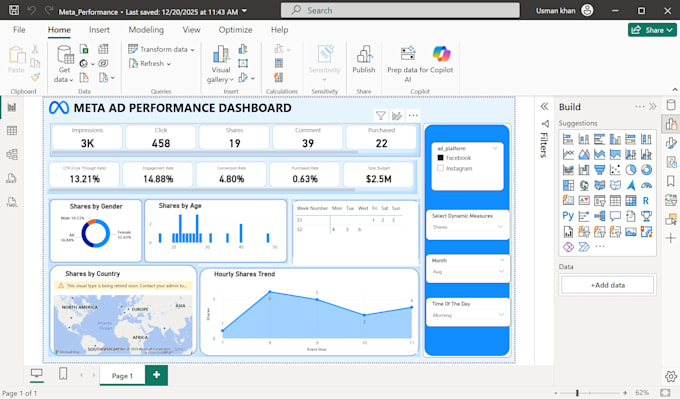Open the format pane paintbrush icon

pos(671,143)
